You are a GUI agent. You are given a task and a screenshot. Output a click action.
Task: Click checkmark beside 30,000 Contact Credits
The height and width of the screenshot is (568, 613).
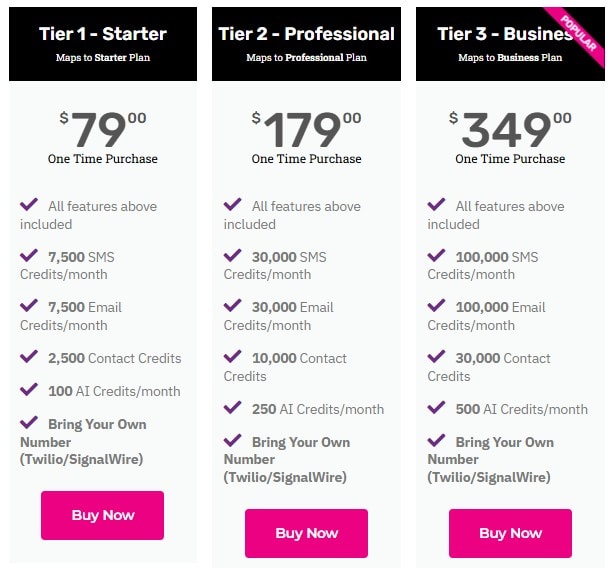pos(437,357)
